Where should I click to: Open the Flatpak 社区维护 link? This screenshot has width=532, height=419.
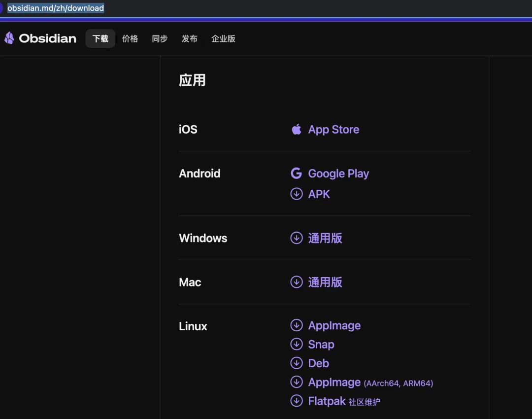(344, 401)
